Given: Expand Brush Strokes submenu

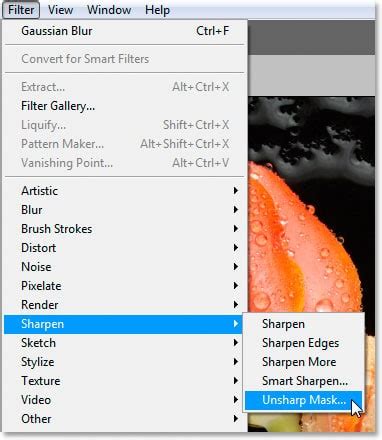Looking at the screenshot, I should tap(125, 229).
